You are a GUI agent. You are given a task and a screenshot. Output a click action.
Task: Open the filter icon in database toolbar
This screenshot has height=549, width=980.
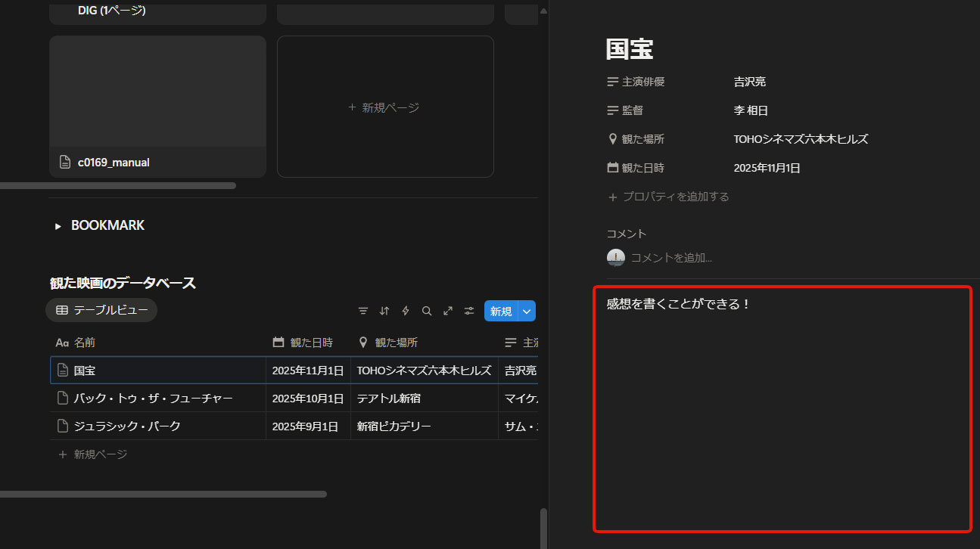click(363, 311)
